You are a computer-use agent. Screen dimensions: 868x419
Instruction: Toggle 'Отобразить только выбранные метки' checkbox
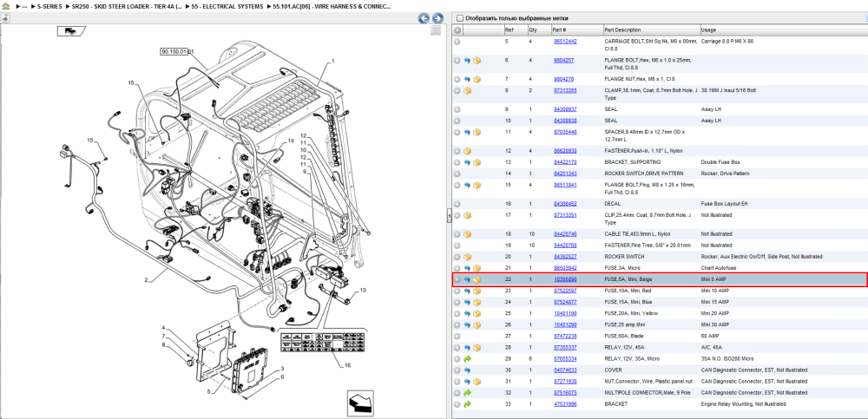(x=459, y=18)
